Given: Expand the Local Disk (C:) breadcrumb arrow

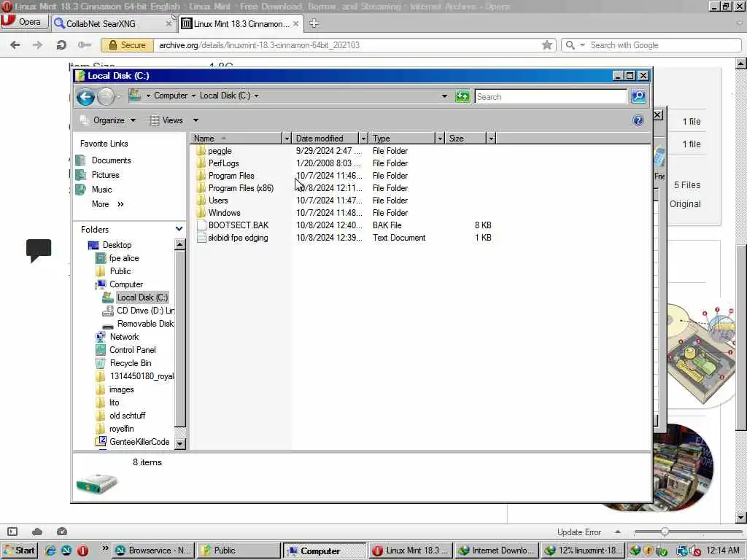Looking at the screenshot, I should [256, 96].
